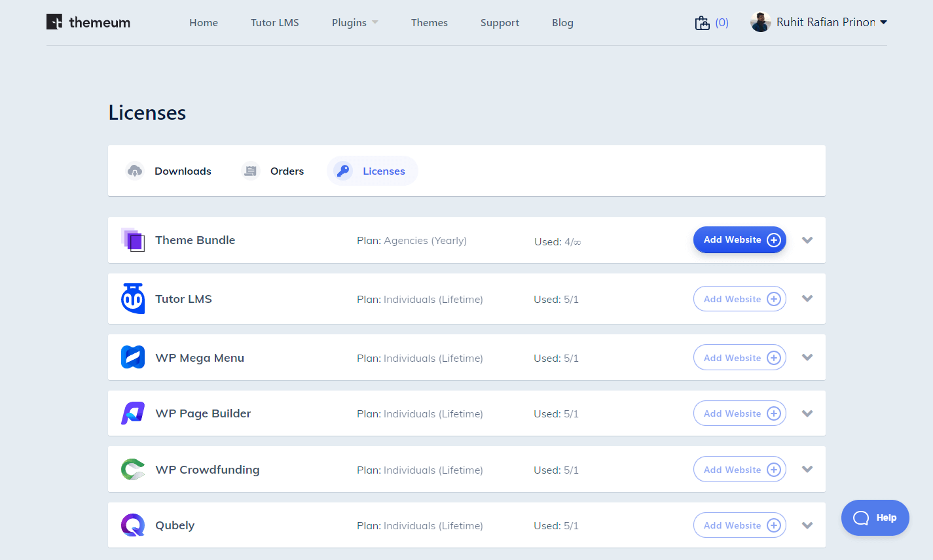Open the Themes menu item
The height and width of the screenshot is (560, 933).
pyautogui.click(x=429, y=22)
